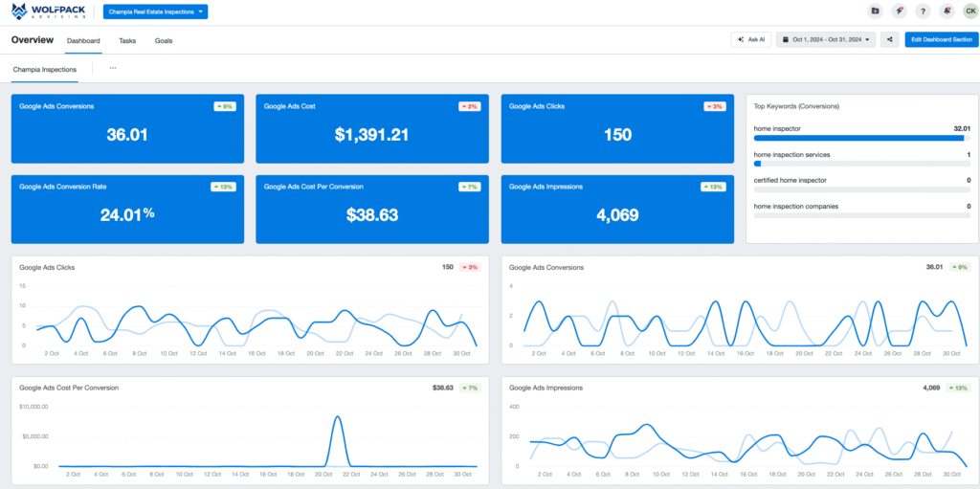
Task: Click the 13% badge on the Conversion Rate card
Action: [x=223, y=187]
